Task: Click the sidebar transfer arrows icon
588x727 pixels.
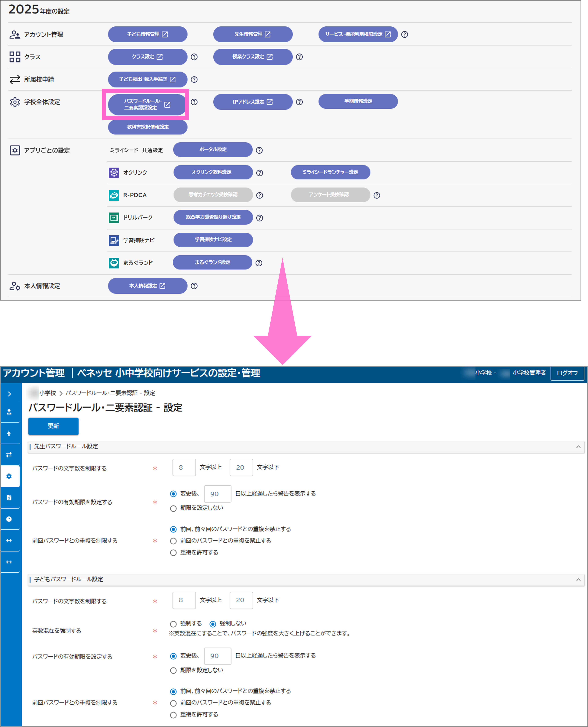Action: coord(9,454)
